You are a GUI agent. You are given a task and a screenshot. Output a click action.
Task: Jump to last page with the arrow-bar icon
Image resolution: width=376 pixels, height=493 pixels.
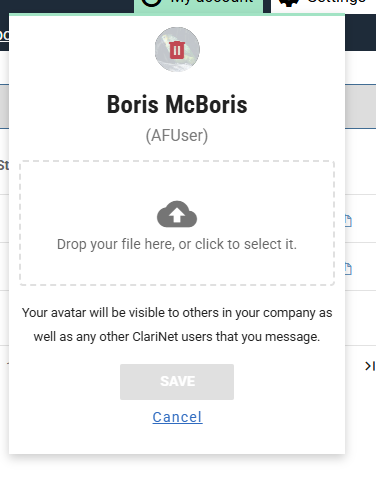(370, 366)
